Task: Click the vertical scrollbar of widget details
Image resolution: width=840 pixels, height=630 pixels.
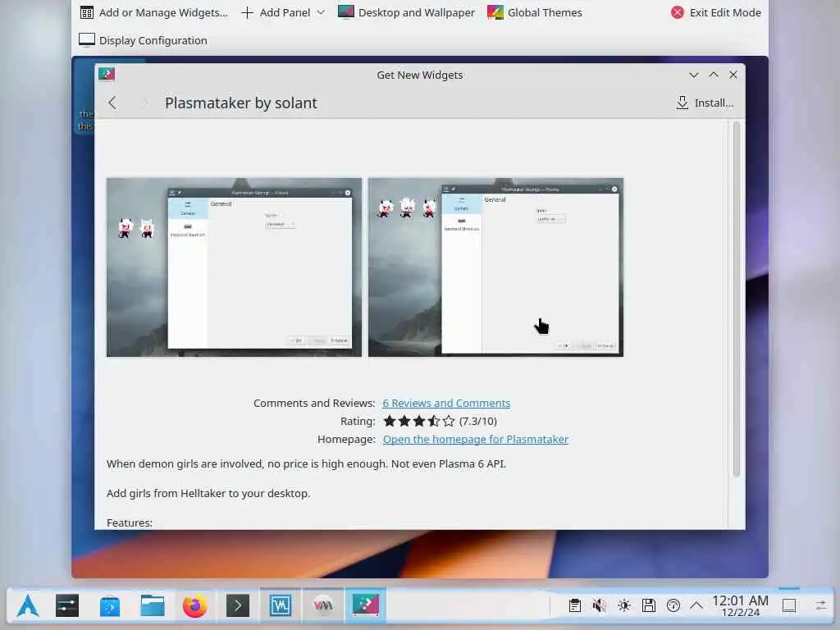Action: click(736, 299)
